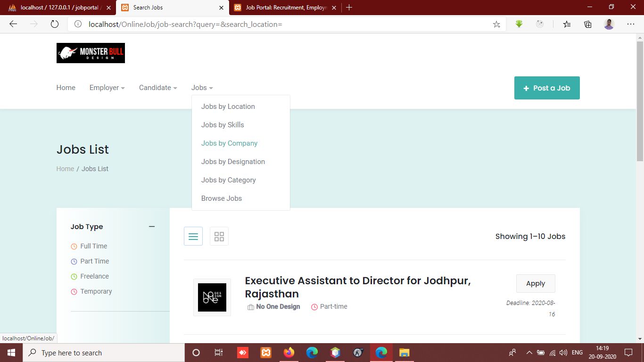
Task: Expand the Candidate dropdown menu
Action: coord(158,88)
